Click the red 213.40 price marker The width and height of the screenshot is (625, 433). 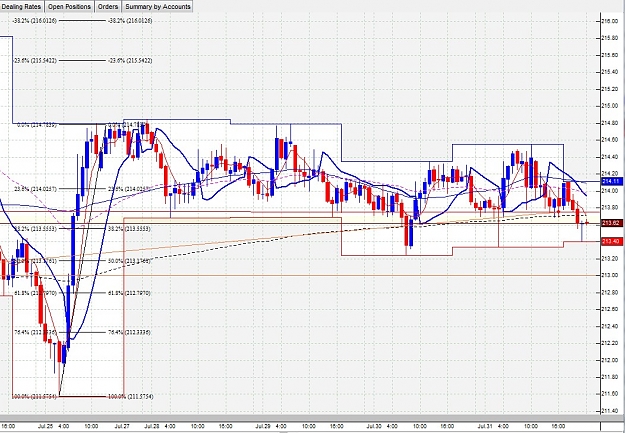(x=612, y=241)
